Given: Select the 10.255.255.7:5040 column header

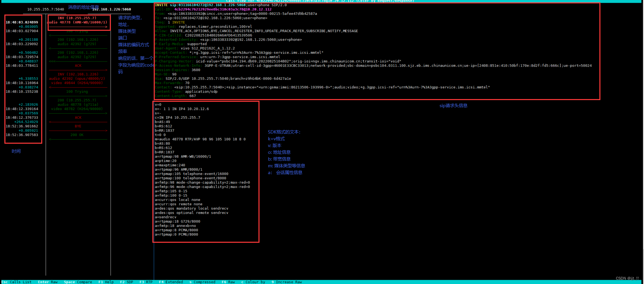Looking at the screenshot, I should [x=46, y=9].
